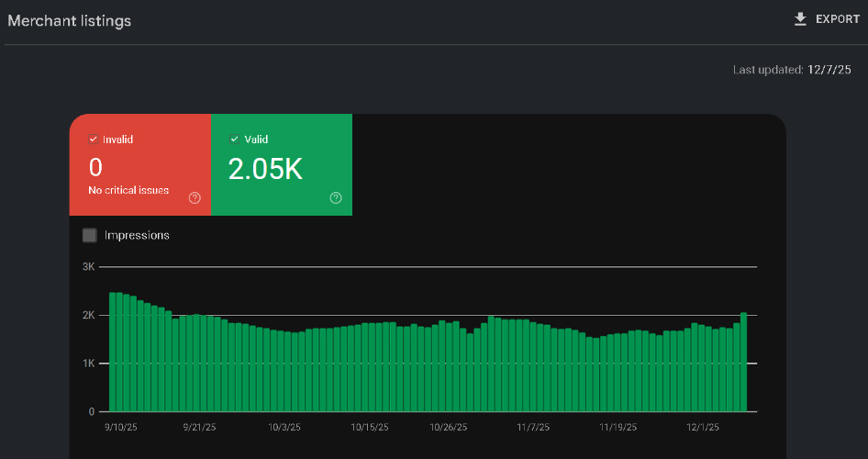Enable the Impressions checkbox
Screen dimensions: 868x459
pos(90,235)
